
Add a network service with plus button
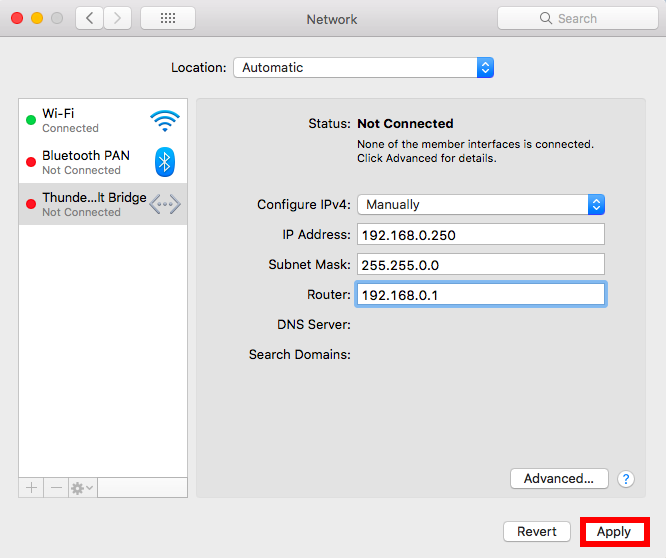(x=31, y=488)
